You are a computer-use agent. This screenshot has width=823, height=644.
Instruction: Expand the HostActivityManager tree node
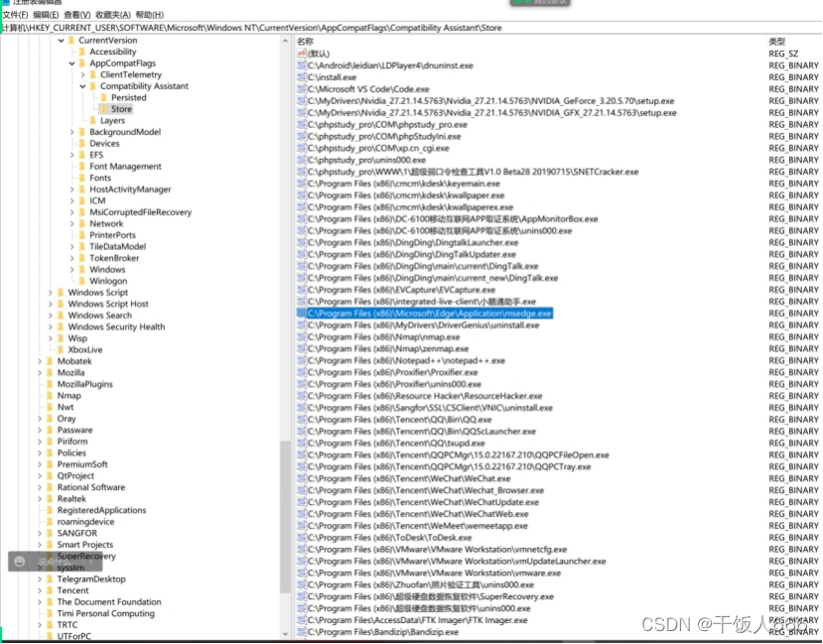coord(71,190)
